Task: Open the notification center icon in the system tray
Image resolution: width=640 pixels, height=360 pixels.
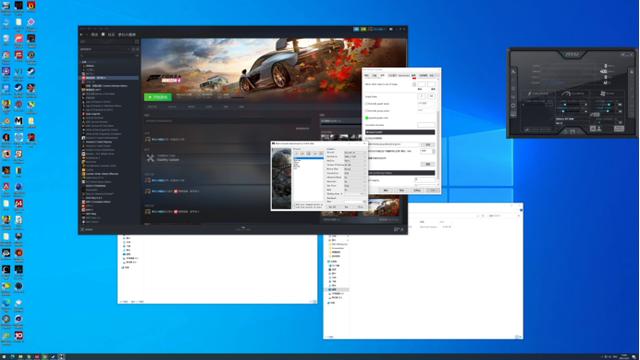Action: coord(635,357)
